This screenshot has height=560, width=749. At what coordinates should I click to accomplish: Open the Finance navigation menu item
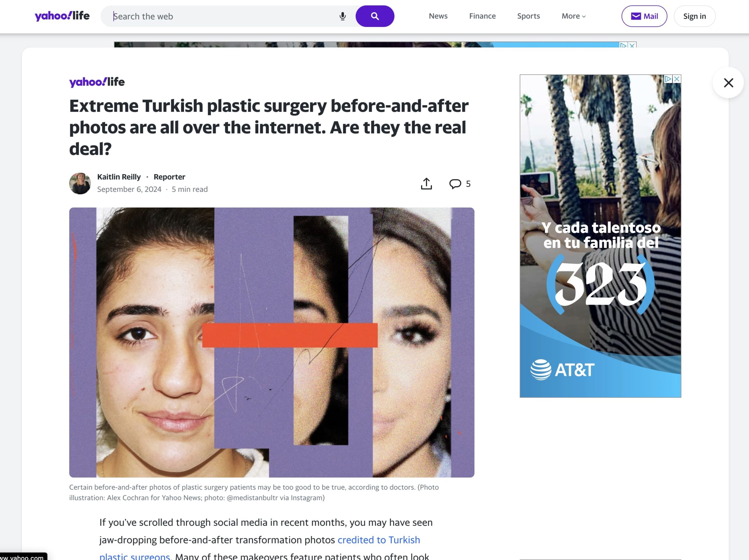(x=482, y=16)
